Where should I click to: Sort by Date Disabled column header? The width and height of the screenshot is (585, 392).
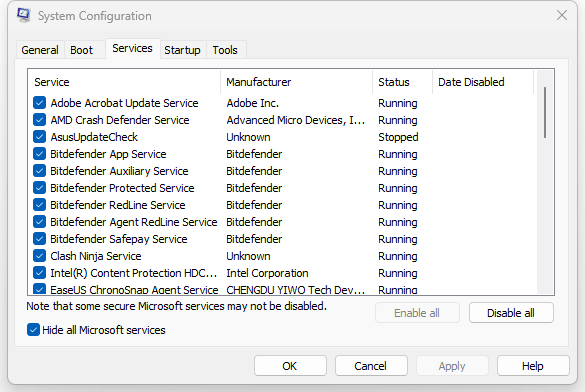[483, 82]
